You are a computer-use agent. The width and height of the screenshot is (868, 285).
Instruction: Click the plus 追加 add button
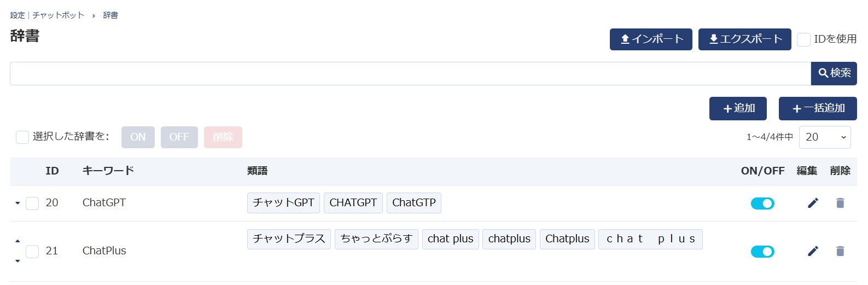tap(738, 108)
